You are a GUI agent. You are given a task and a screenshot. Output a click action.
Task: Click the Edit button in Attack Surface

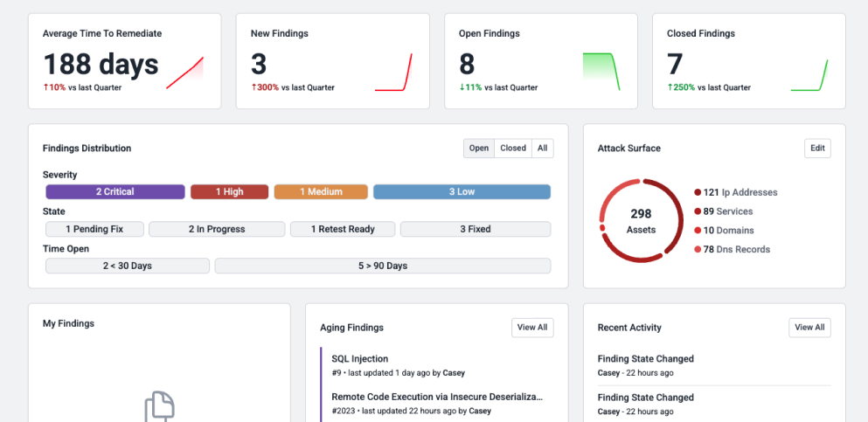[817, 149]
